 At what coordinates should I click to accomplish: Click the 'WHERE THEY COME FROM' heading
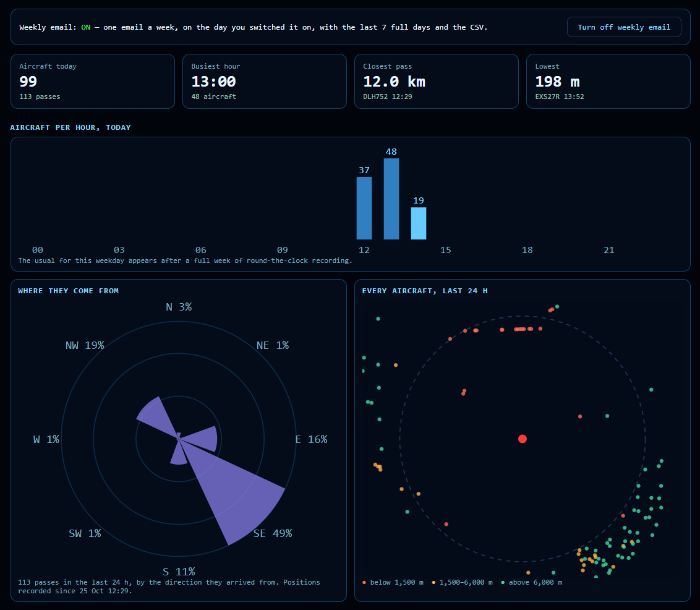[68, 291]
